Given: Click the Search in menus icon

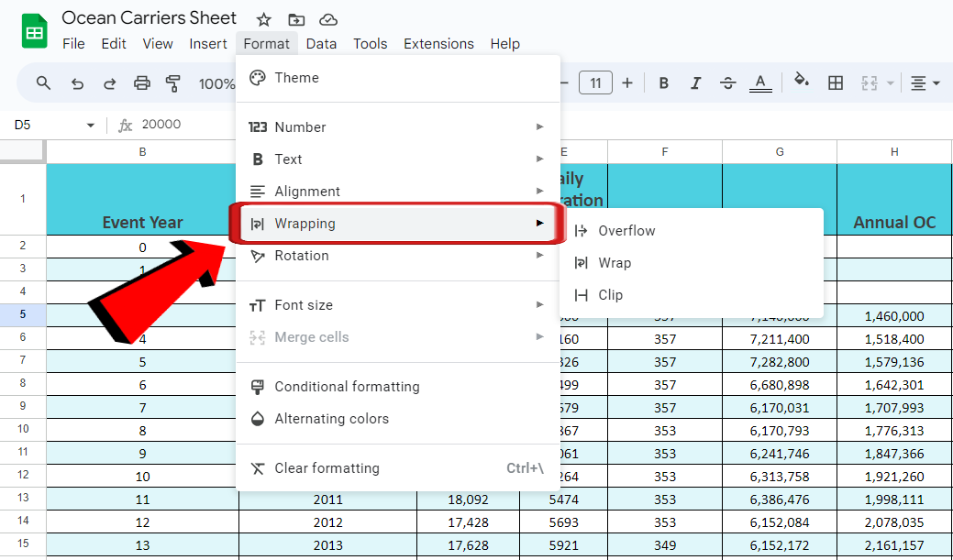Looking at the screenshot, I should [43, 82].
